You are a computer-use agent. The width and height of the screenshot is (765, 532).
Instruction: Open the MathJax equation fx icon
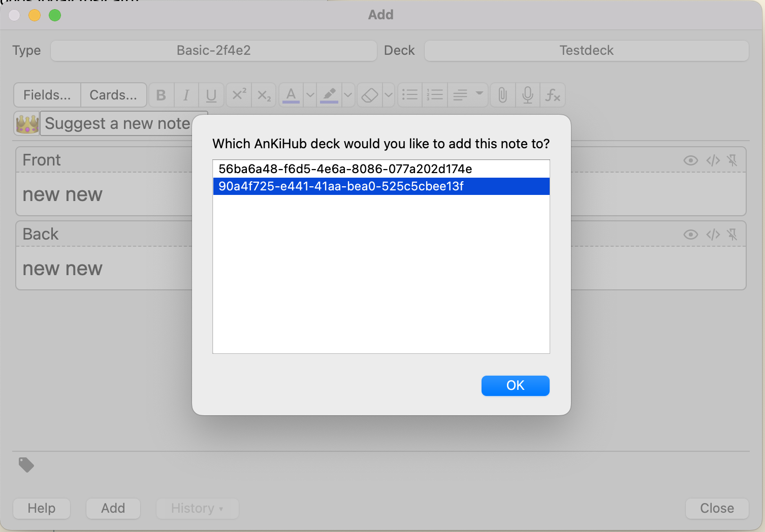click(553, 95)
